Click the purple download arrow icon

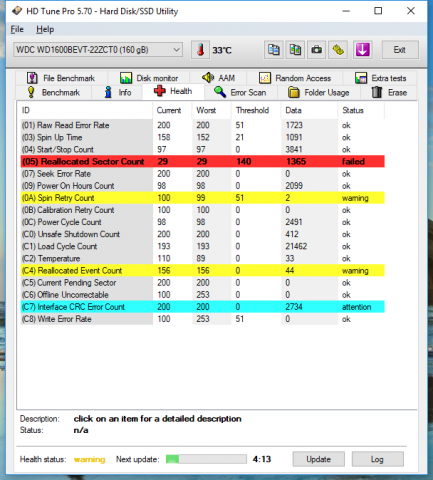click(362, 50)
